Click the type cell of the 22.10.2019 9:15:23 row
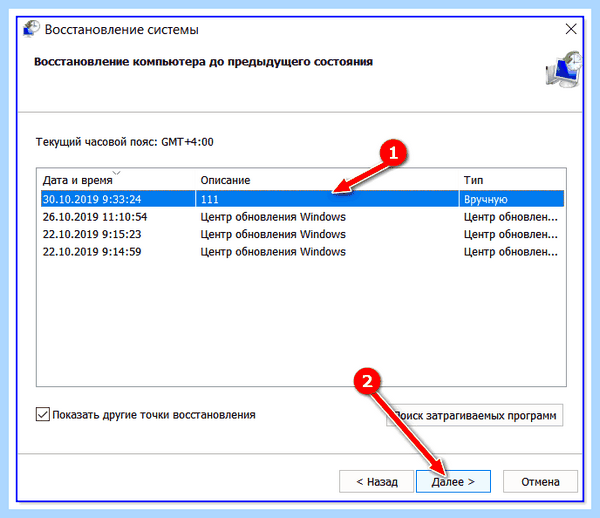Viewport: 600px width, 518px height. (510, 234)
